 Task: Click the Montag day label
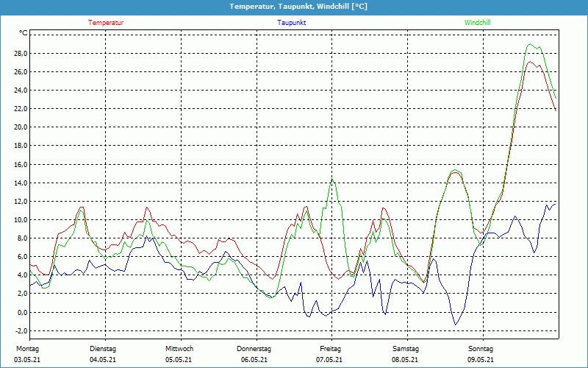tap(27, 349)
